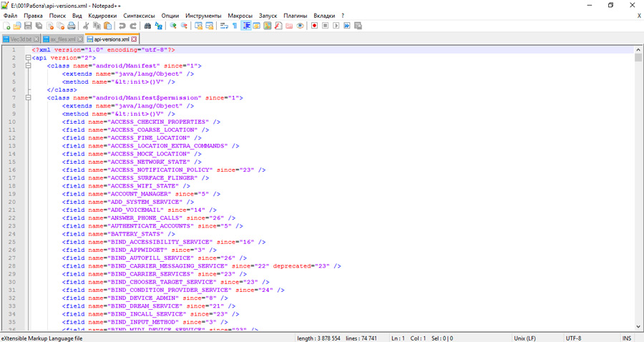Print the document using the printer icon
The image size is (644, 342).
tap(71, 26)
